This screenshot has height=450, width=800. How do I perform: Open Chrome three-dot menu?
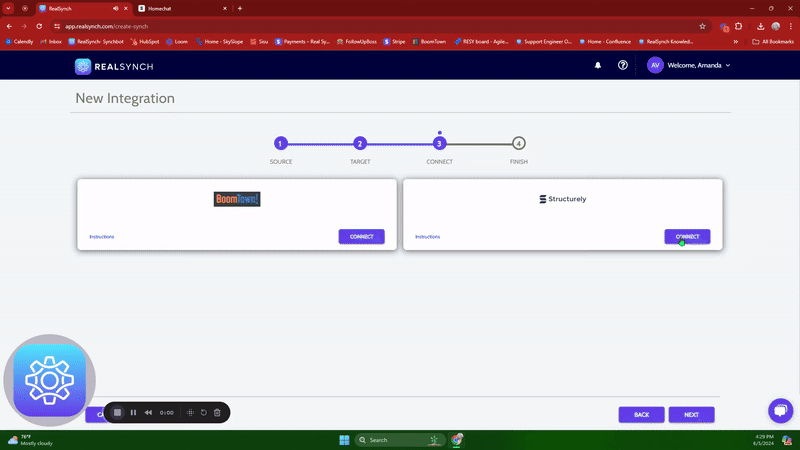click(x=791, y=27)
